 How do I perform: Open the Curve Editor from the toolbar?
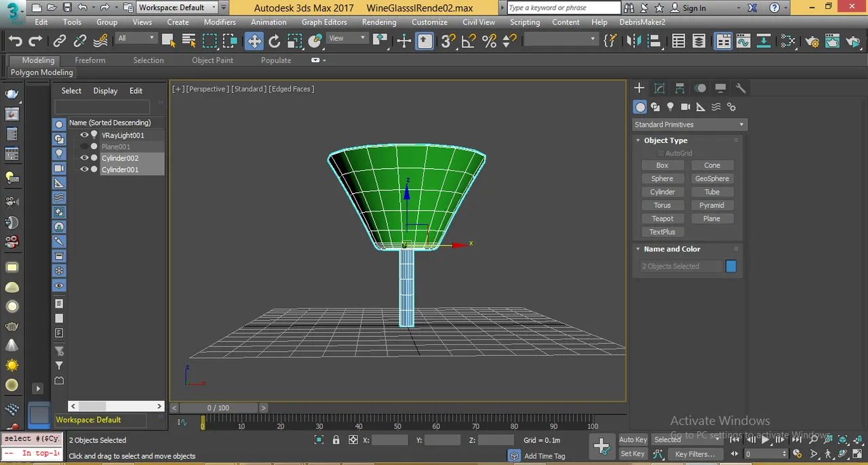(x=743, y=41)
